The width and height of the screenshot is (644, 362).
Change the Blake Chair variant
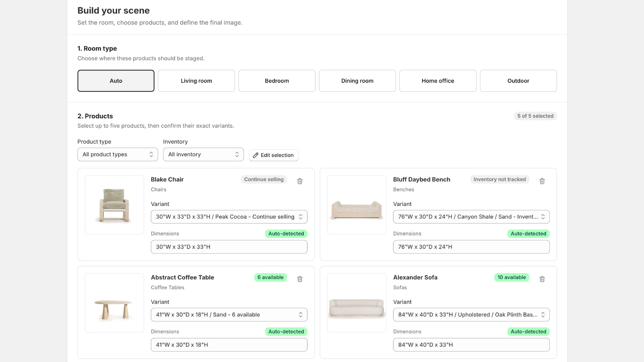point(229,217)
